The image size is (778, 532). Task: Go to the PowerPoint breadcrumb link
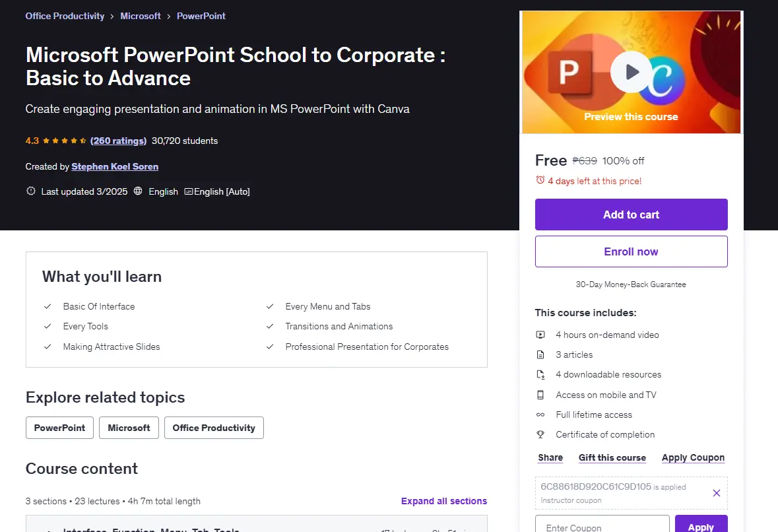pos(201,16)
